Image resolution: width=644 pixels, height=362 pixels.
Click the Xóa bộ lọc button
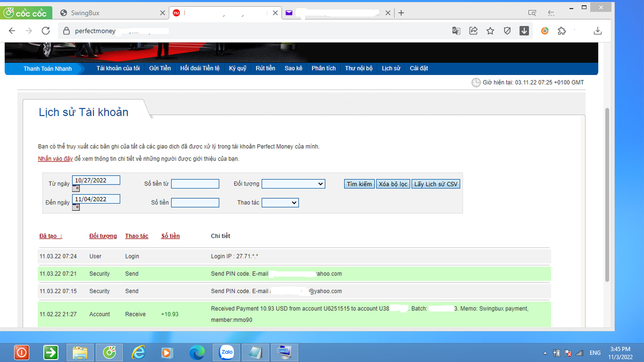pos(393,184)
